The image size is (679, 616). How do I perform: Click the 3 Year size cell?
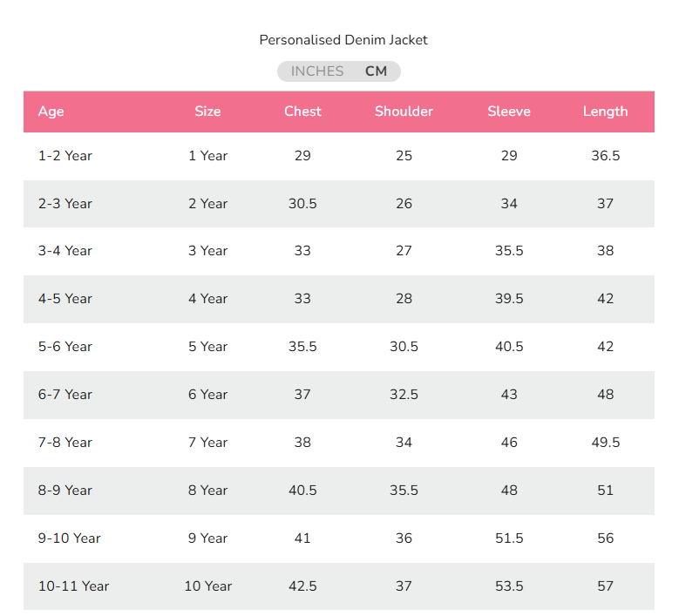tap(207, 251)
